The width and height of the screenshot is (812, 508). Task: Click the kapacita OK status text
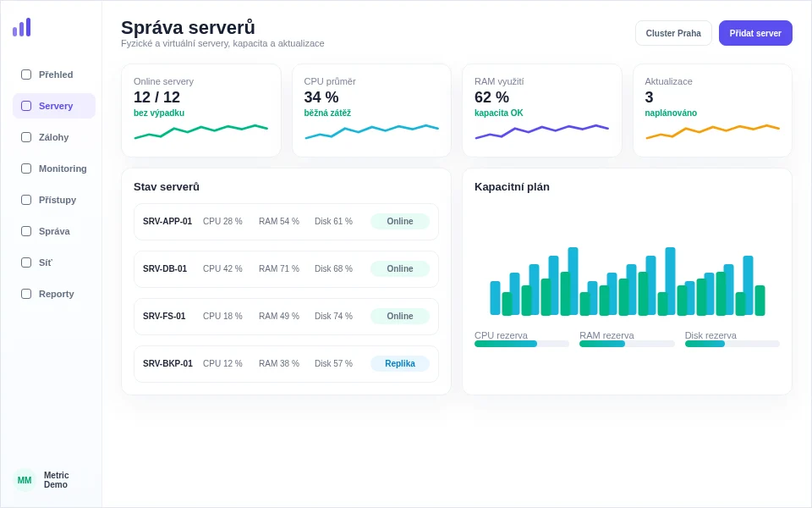499,113
